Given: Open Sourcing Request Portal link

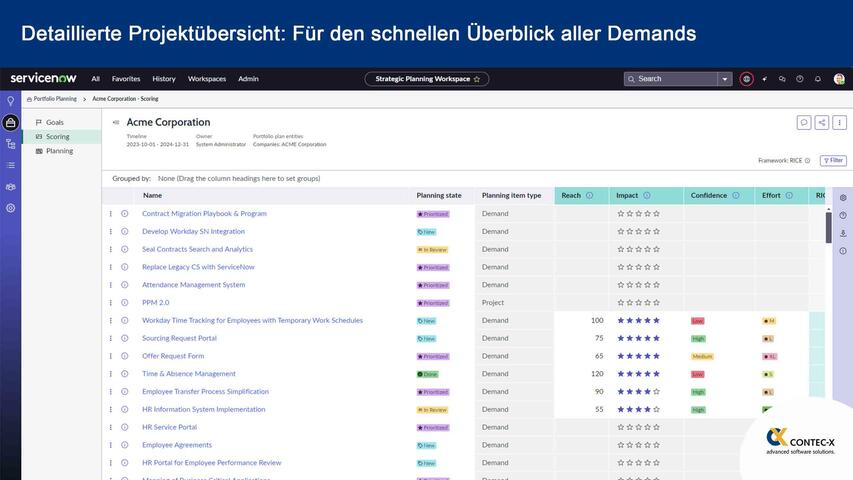Looking at the screenshot, I should (x=179, y=338).
